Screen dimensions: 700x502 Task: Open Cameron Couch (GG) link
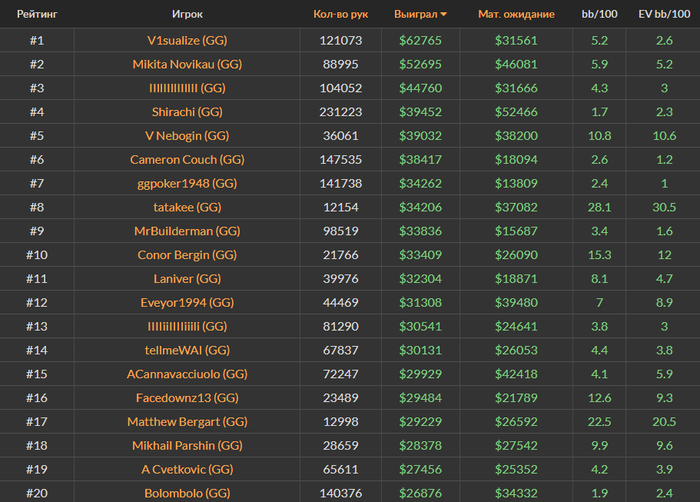pos(187,160)
